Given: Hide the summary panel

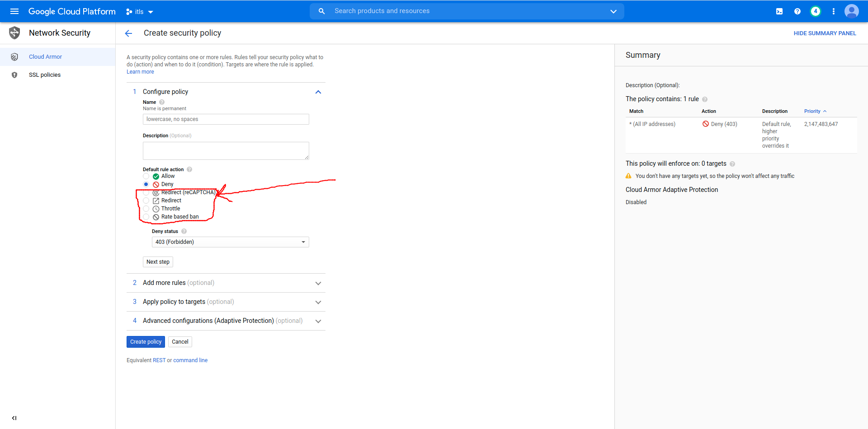Looking at the screenshot, I should point(825,33).
